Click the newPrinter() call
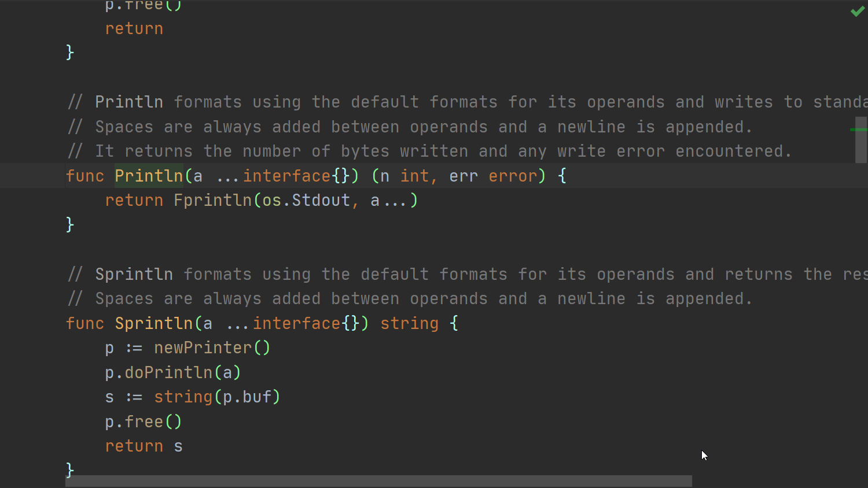Viewport: 868px width, 488px height. click(212, 348)
